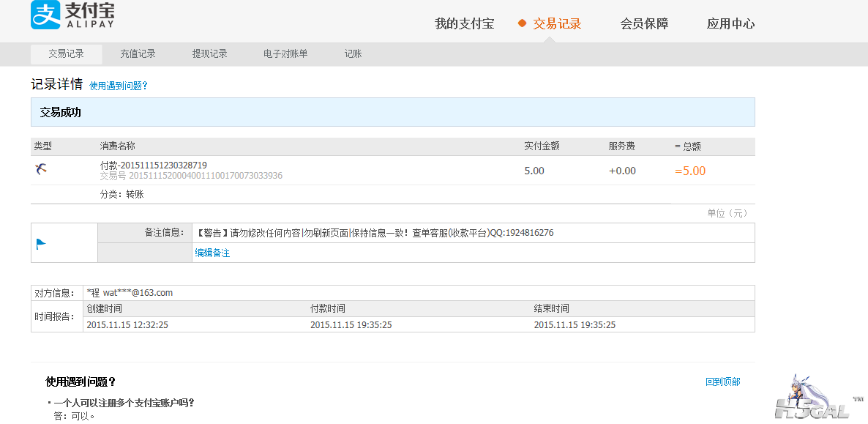
Task: Click the payment name 付款-201511151230328719
Action: [153, 165]
